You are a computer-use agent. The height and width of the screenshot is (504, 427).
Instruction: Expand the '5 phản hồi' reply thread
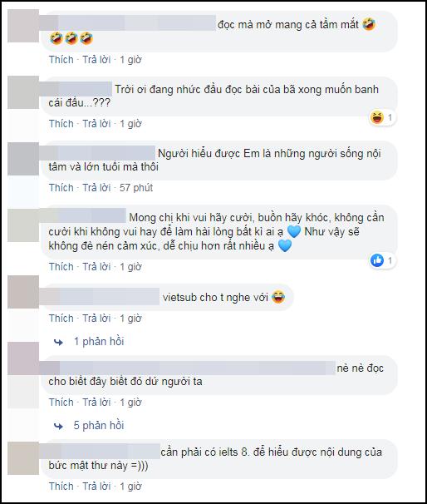click(x=99, y=426)
